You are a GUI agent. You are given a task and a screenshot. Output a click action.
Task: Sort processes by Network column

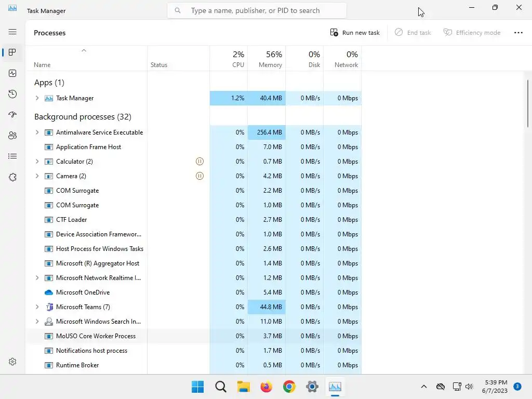pyautogui.click(x=343, y=59)
